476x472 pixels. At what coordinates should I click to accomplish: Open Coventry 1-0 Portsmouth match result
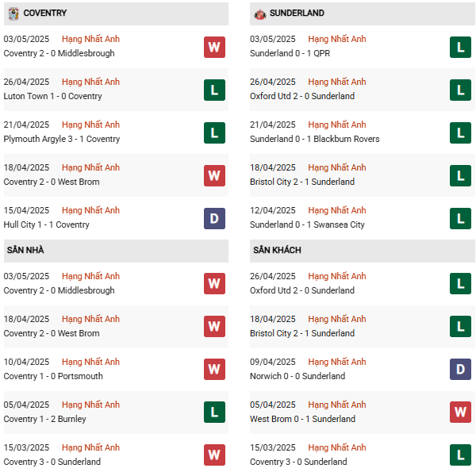(53, 377)
